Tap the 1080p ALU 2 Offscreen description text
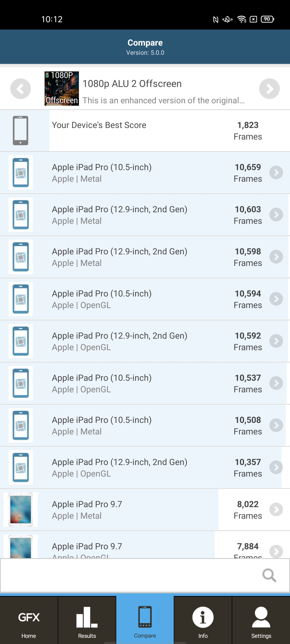 click(x=164, y=100)
